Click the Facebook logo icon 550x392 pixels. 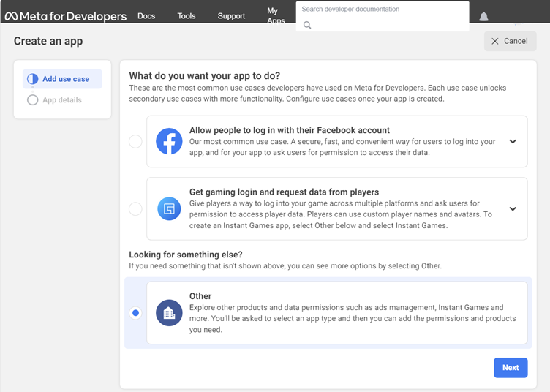(x=169, y=142)
